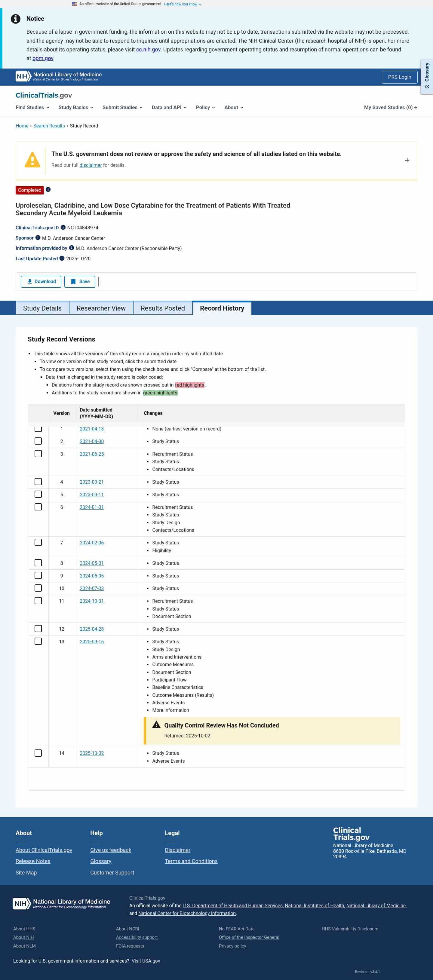Open the Glossary side panel
Viewport: 433px width, 980px height.
[426, 76]
